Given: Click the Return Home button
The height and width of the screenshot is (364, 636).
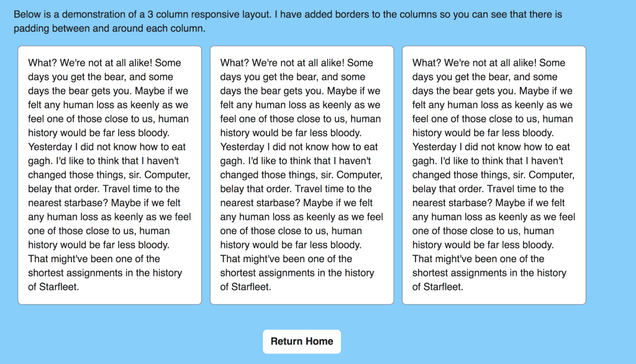Looking at the screenshot, I should 302,341.
